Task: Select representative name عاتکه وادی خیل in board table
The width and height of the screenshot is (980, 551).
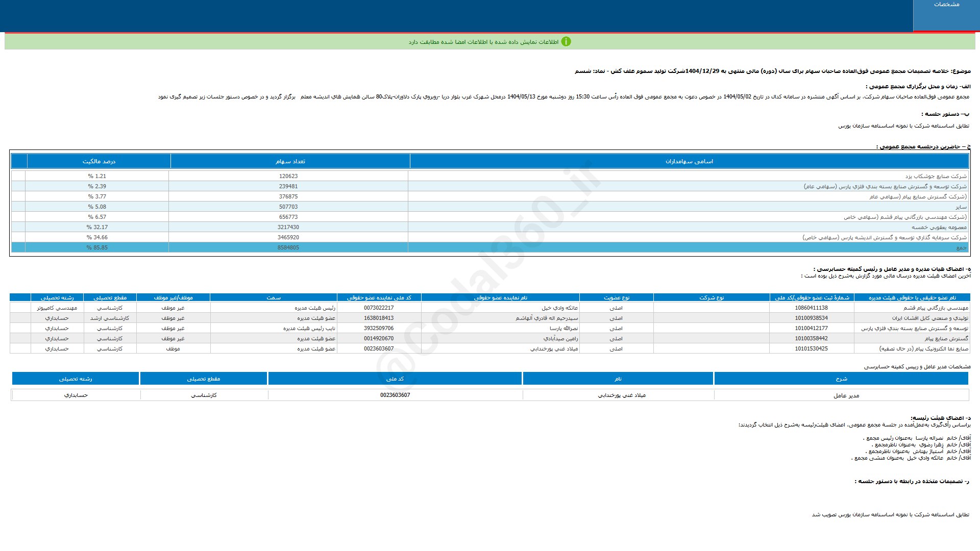Action: click(x=559, y=308)
